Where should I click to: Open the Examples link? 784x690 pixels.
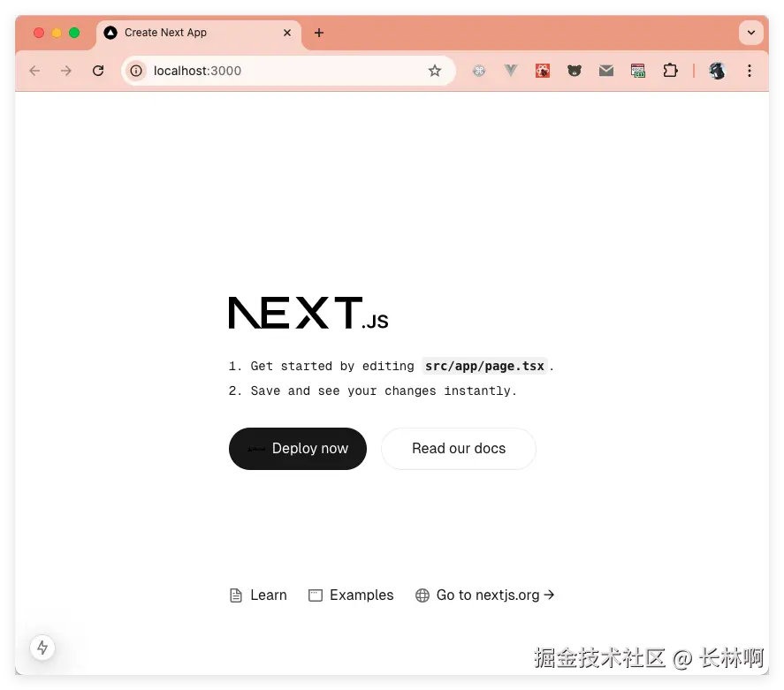351,595
